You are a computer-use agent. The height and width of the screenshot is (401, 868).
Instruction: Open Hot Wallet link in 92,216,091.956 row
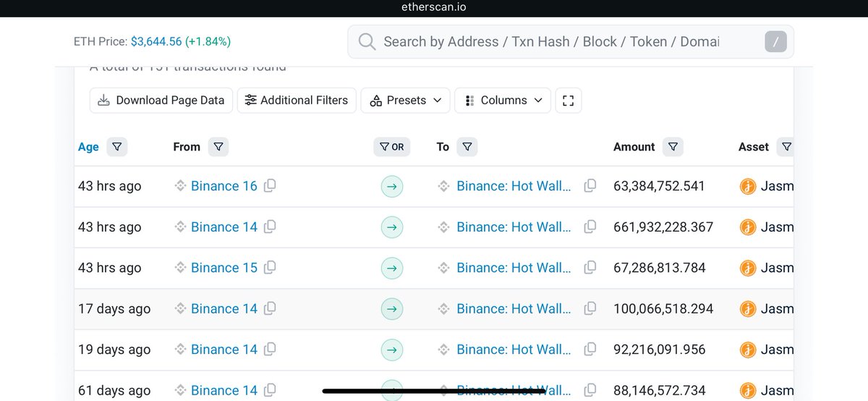(514, 349)
